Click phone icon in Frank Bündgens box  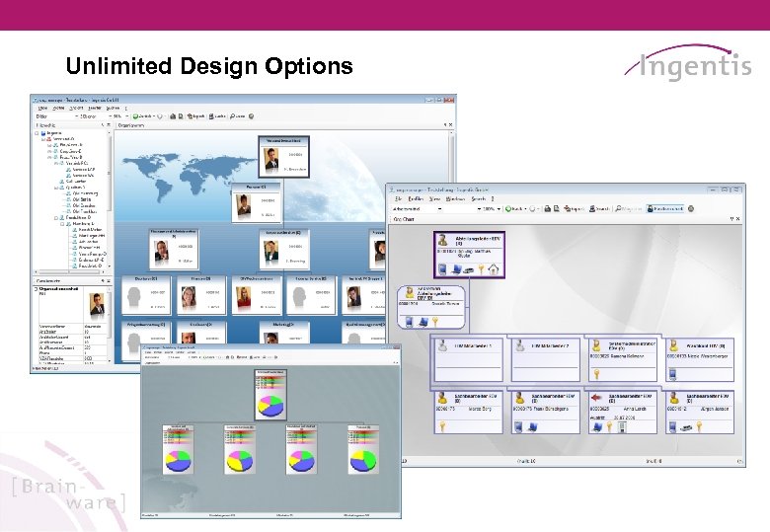(x=518, y=427)
